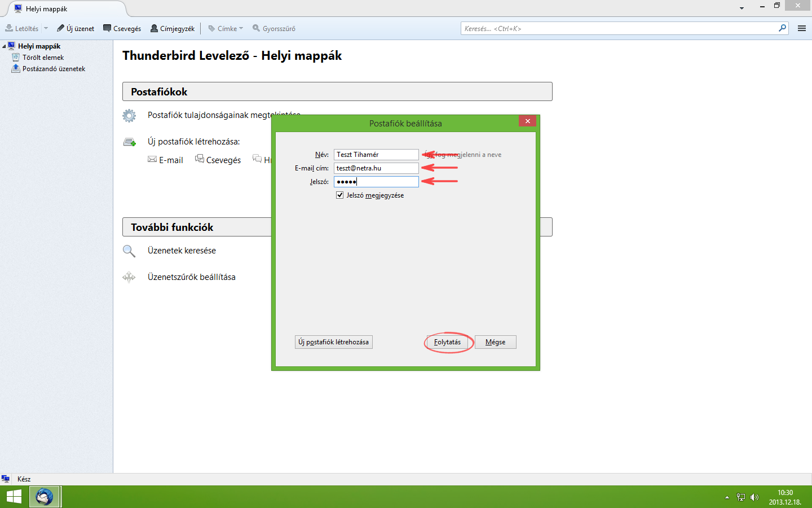Open the Windows Start button
The width and height of the screenshot is (812, 508).
point(14,497)
